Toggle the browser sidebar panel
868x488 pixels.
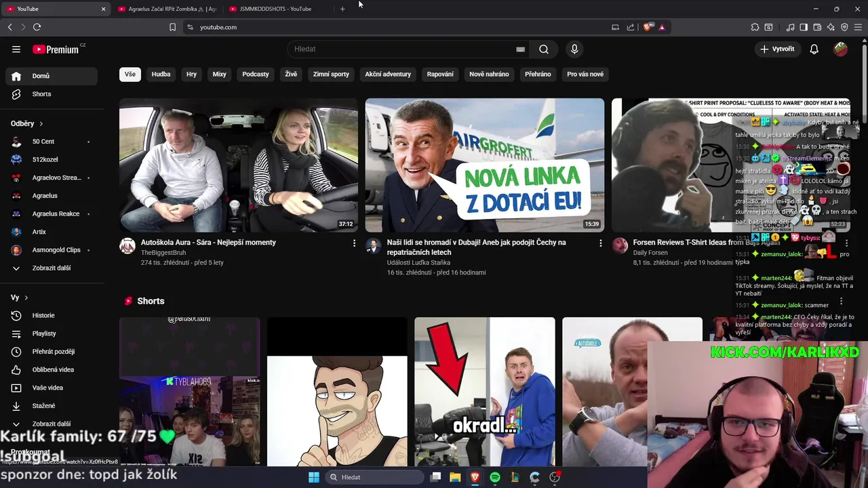(x=804, y=27)
